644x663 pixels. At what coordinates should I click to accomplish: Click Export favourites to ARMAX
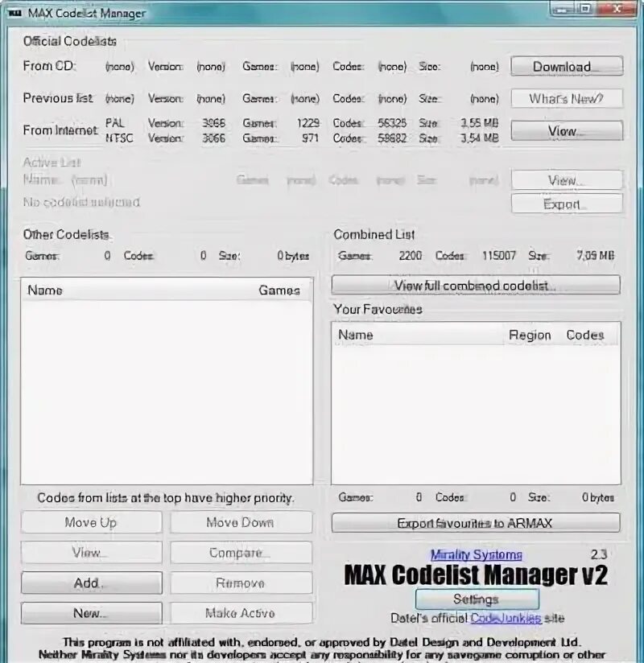click(x=476, y=523)
